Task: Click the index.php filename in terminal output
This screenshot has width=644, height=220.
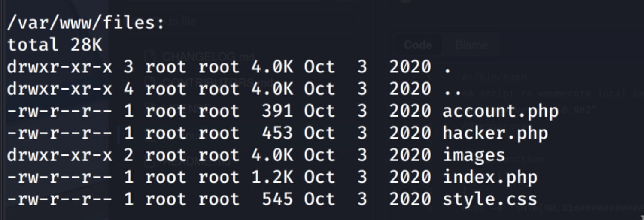Action: click(489, 178)
